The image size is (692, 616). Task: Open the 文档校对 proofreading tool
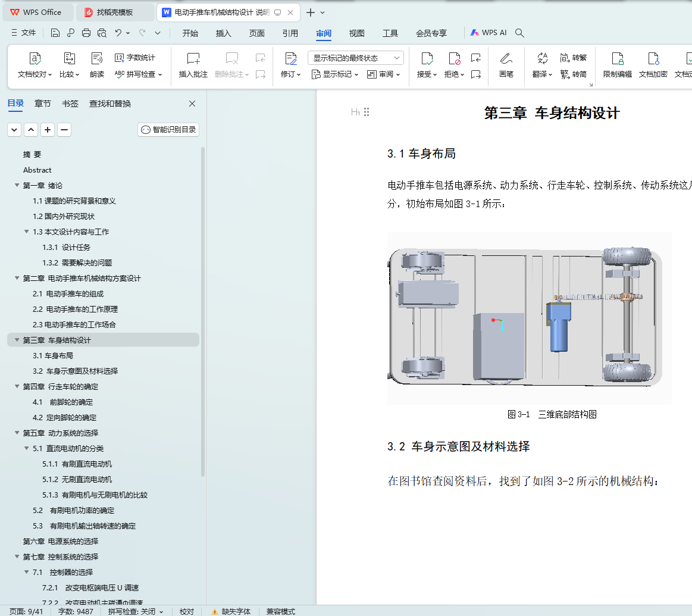(35, 65)
